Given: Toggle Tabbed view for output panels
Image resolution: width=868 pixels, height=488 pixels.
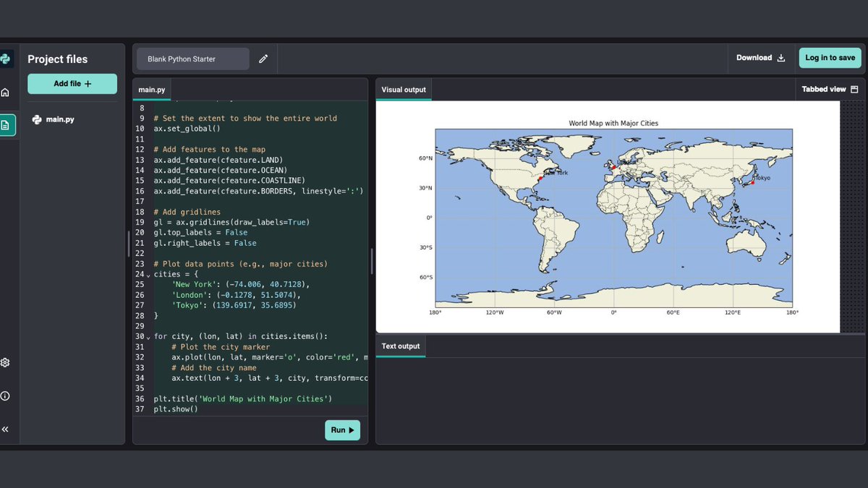Looking at the screenshot, I should point(830,89).
